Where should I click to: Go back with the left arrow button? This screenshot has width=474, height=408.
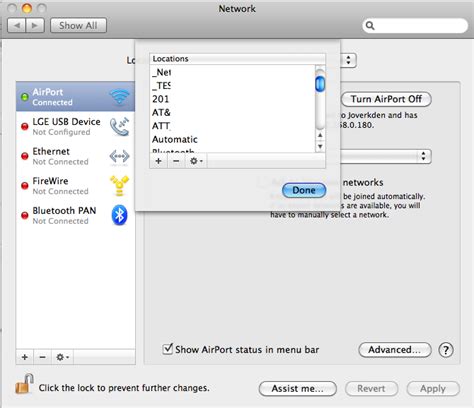(x=17, y=25)
